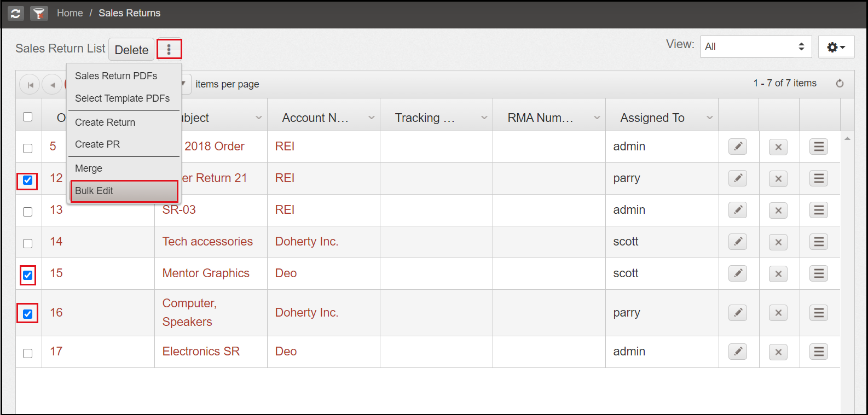Go to first page of the list
This screenshot has width=868, height=415.
pos(30,85)
